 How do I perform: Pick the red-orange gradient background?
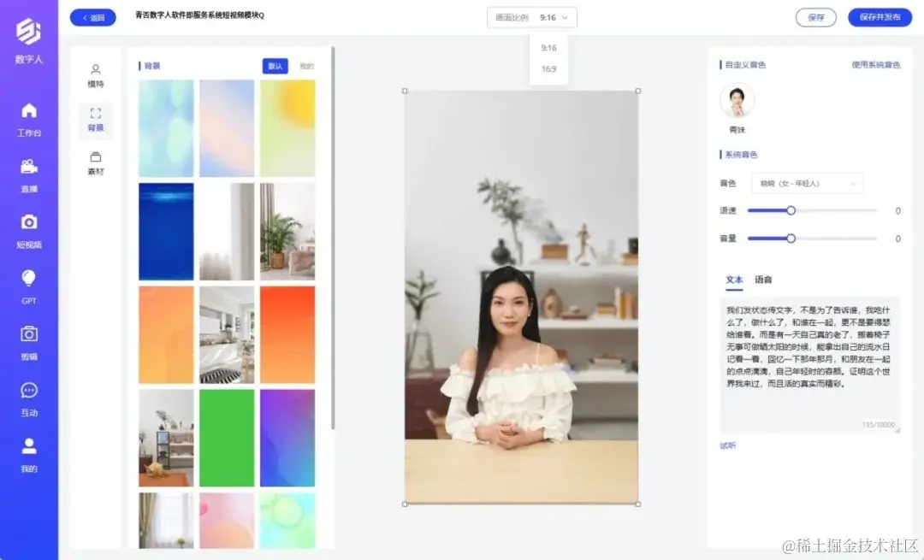coord(287,335)
